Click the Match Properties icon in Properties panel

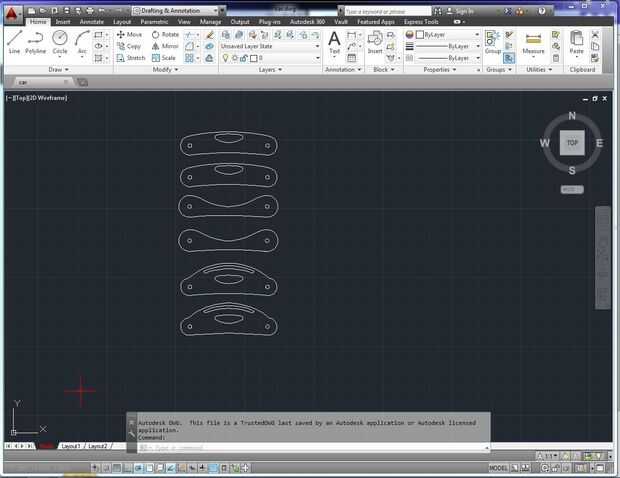pyautogui.click(x=409, y=35)
